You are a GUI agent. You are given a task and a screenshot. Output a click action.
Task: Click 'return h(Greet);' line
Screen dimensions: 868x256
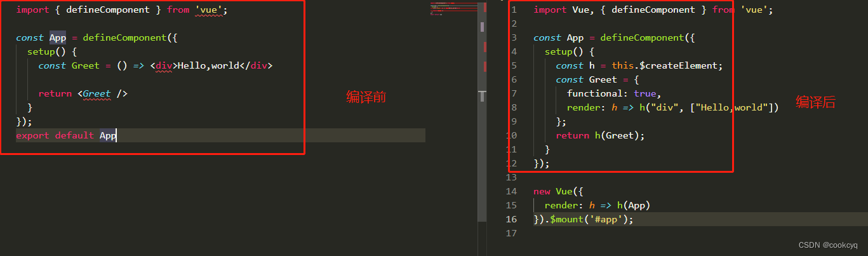click(x=600, y=136)
